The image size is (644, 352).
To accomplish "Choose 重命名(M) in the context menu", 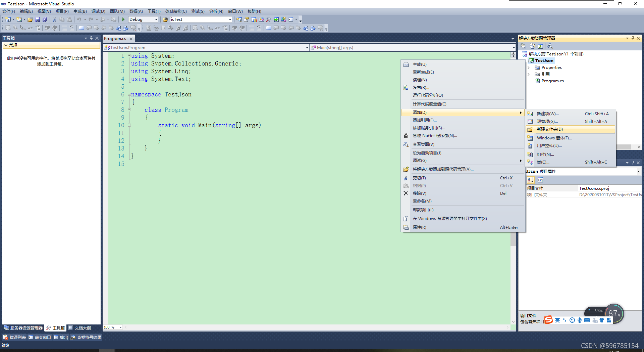I will 463,201.
